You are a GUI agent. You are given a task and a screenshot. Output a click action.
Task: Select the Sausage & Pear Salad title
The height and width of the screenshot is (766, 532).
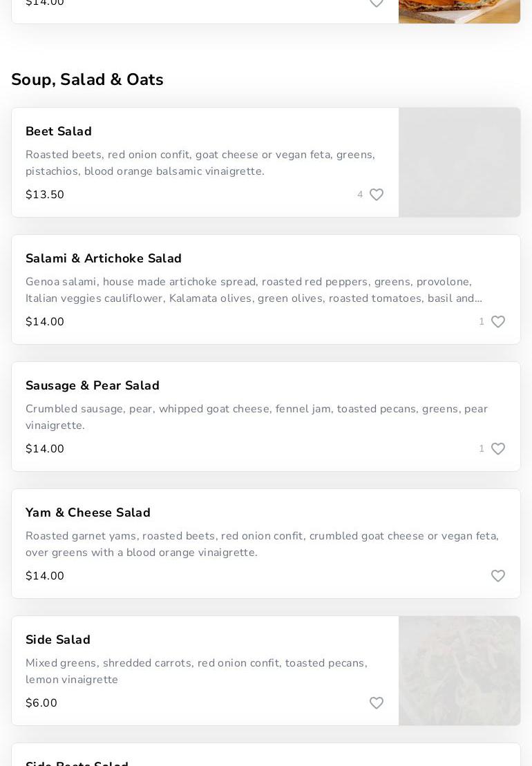click(93, 385)
